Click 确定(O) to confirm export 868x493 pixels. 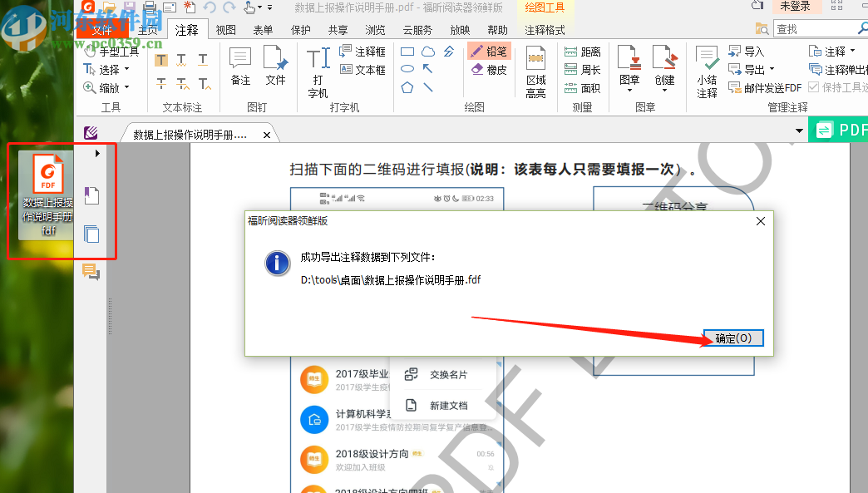coord(732,338)
